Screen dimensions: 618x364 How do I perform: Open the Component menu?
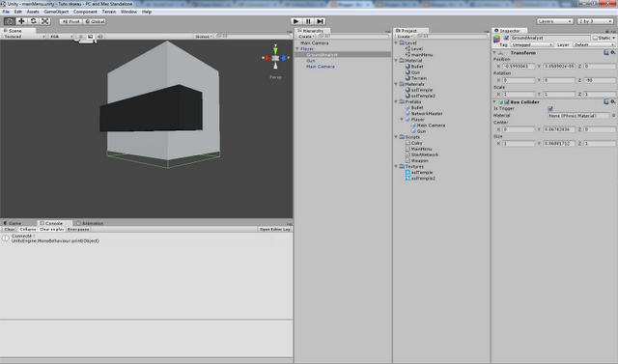click(85, 12)
